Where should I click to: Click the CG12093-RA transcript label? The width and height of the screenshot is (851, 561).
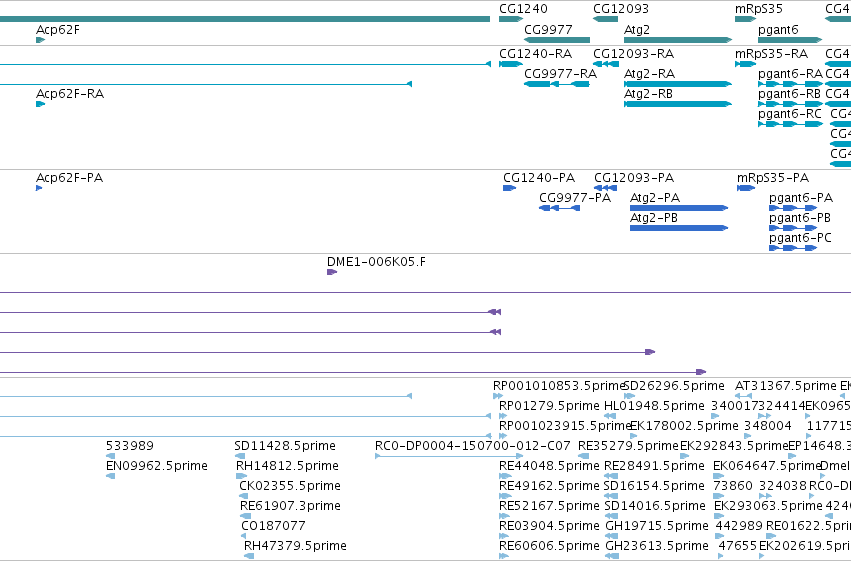coord(633,54)
